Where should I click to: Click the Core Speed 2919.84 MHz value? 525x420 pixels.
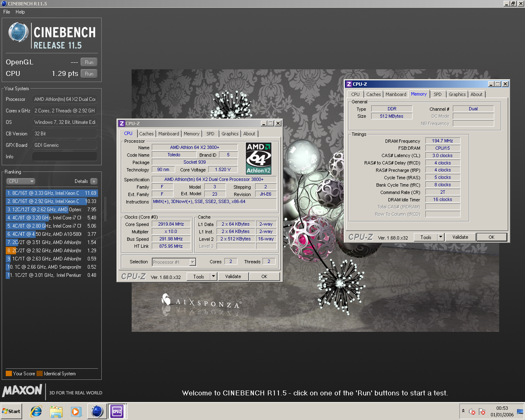coord(171,224)
